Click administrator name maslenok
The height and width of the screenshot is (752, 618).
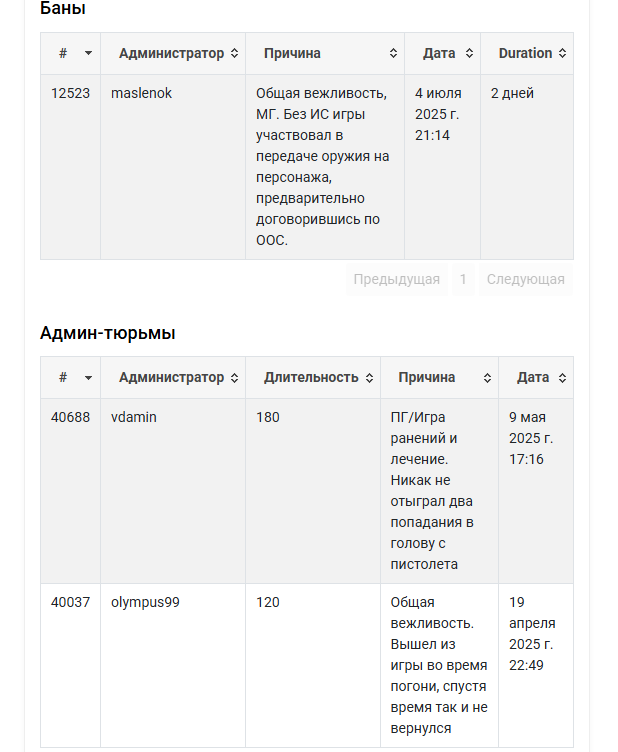(x=141, y=93)
